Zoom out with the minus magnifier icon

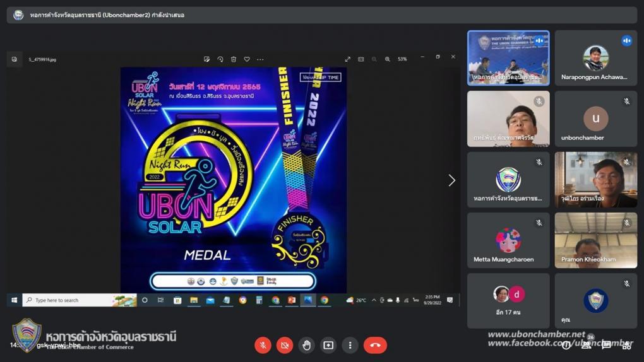point(374,59)
